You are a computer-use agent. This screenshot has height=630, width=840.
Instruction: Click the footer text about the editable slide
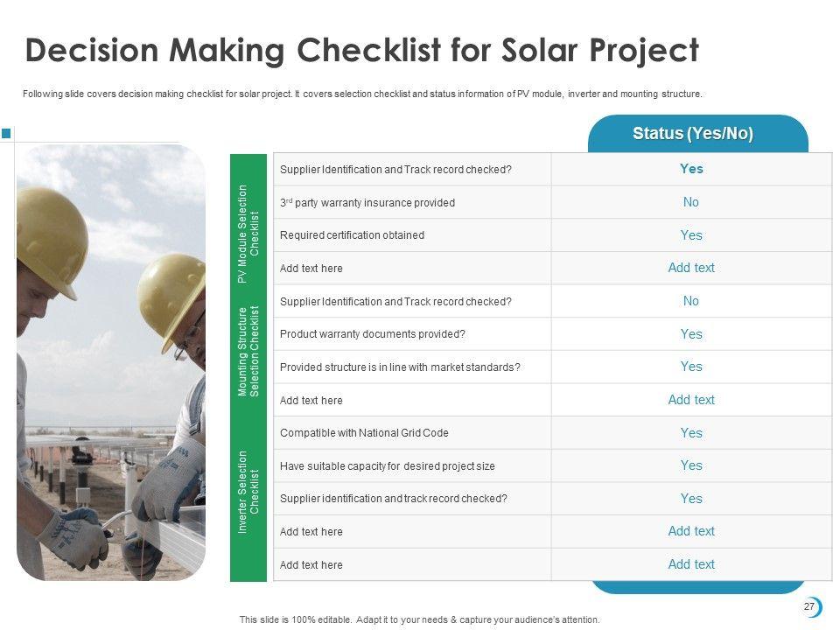point(419,619)
